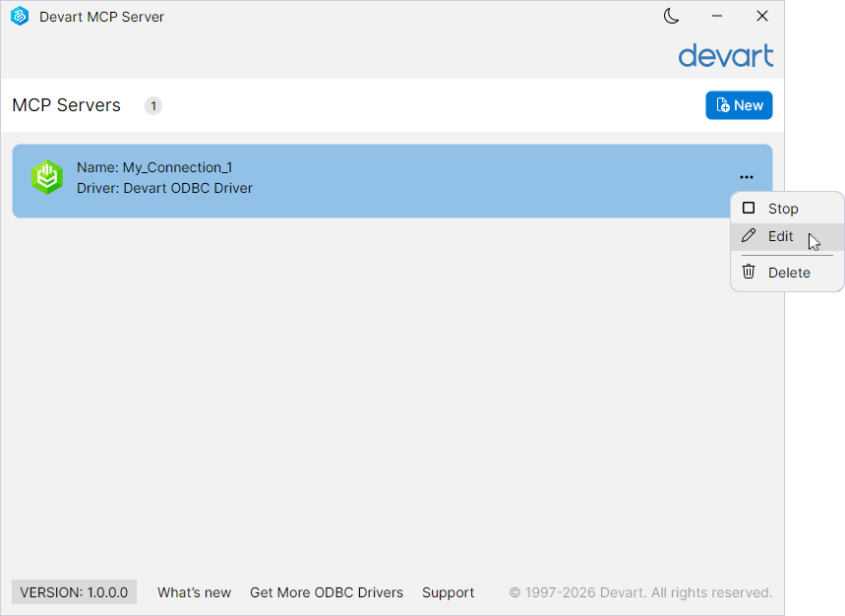Click the pencil Edit icon

tap(749, 235)
